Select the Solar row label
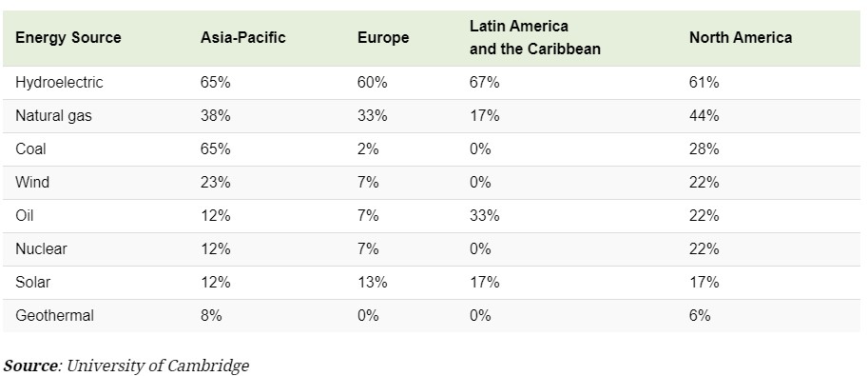This screenshot has width=868, height=376. tap(32, 283)
